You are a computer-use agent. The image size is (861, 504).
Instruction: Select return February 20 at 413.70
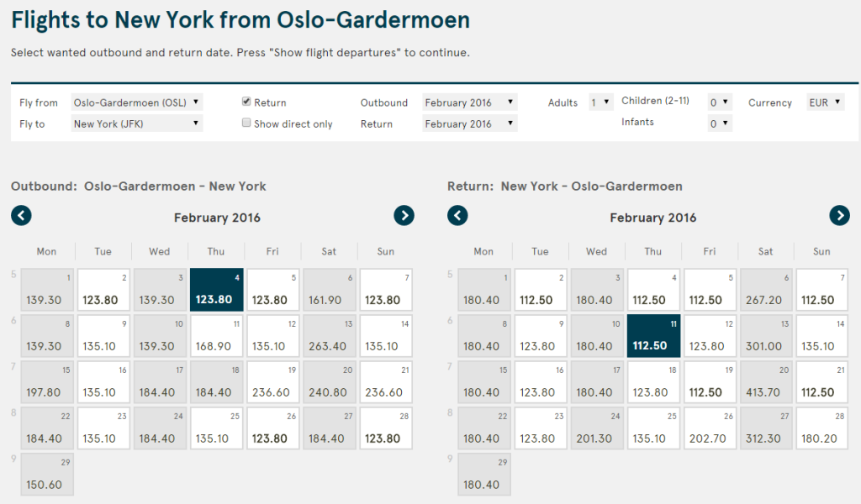click(x=766, y=381)
